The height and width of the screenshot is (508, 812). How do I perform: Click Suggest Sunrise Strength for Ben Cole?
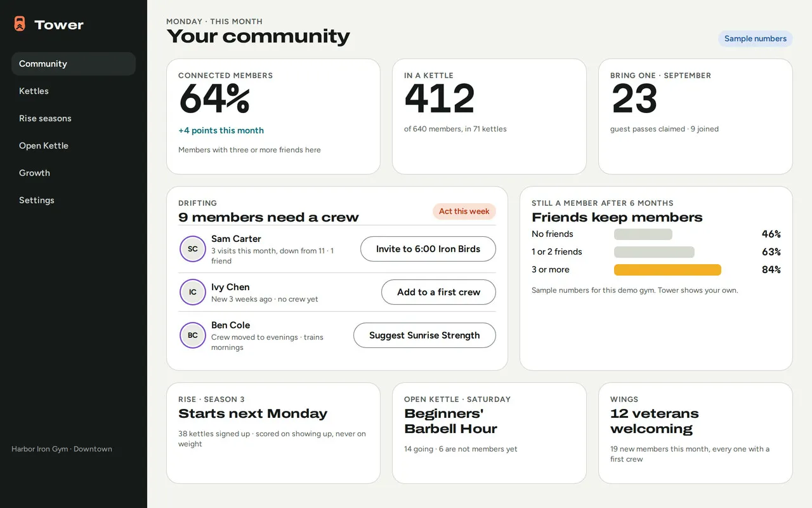tap(424, 335)
